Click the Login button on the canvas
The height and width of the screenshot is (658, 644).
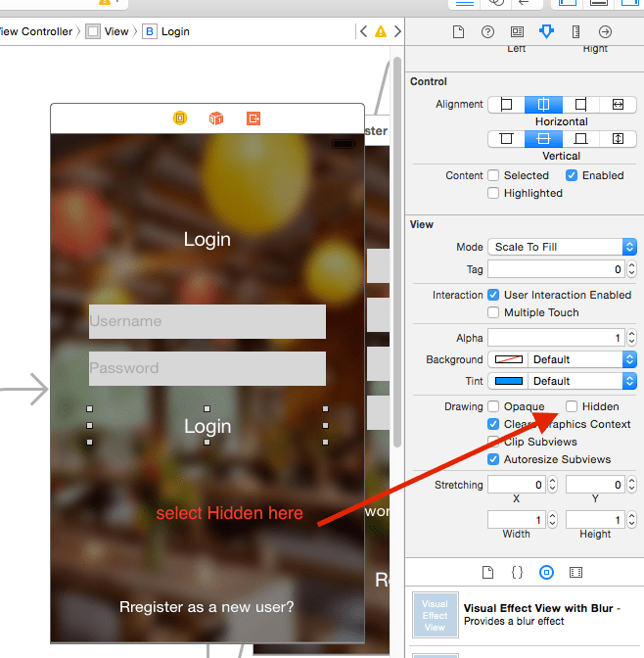(x=207, y=426)
